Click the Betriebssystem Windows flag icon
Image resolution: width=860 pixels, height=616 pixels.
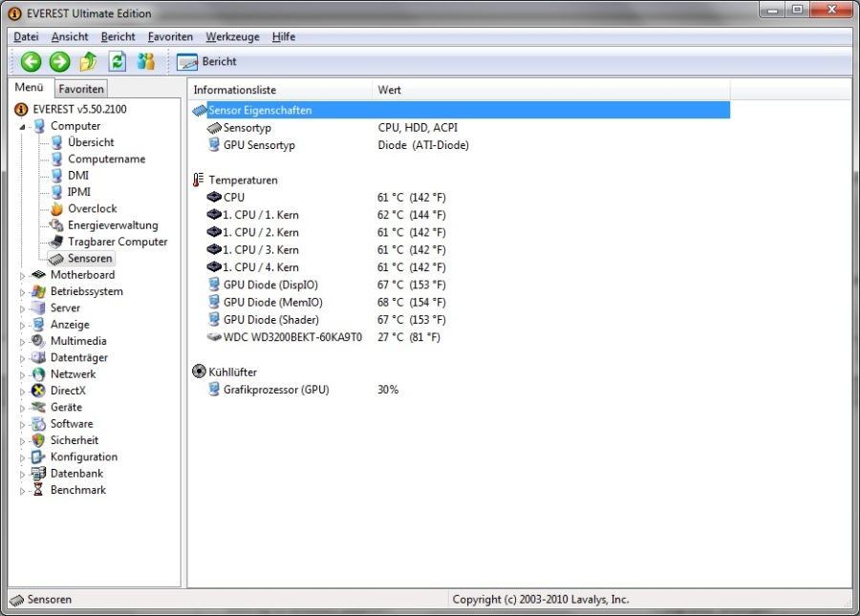click(x=38, y=291)
